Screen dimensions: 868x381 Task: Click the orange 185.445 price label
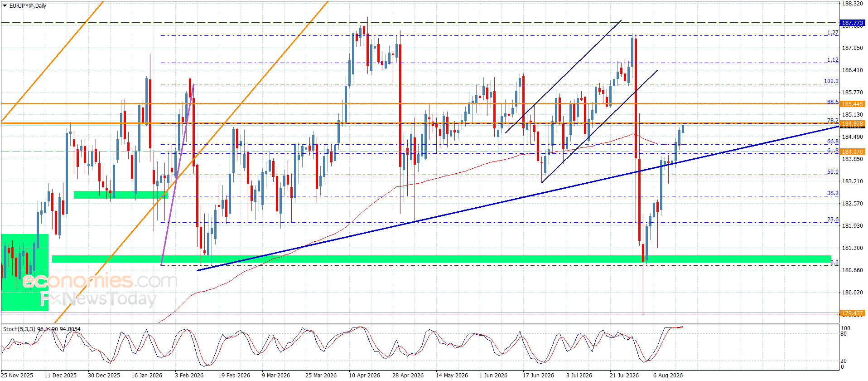[x=853, y=104]
